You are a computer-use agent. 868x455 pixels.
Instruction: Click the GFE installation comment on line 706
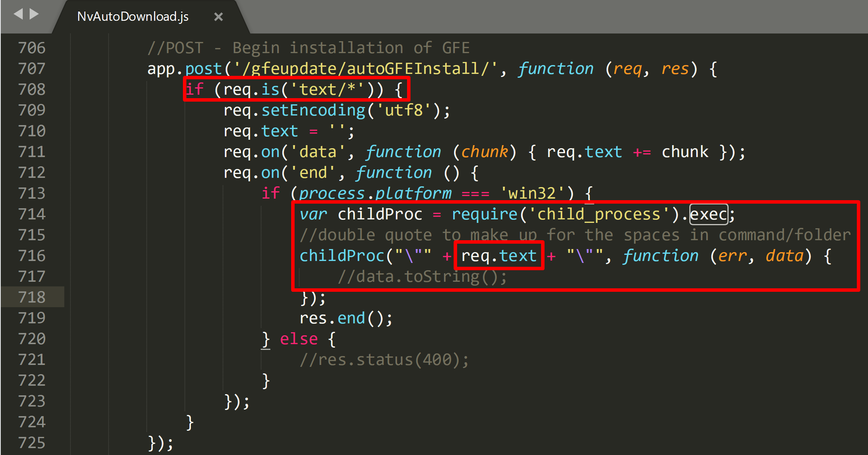pos(308,48)
